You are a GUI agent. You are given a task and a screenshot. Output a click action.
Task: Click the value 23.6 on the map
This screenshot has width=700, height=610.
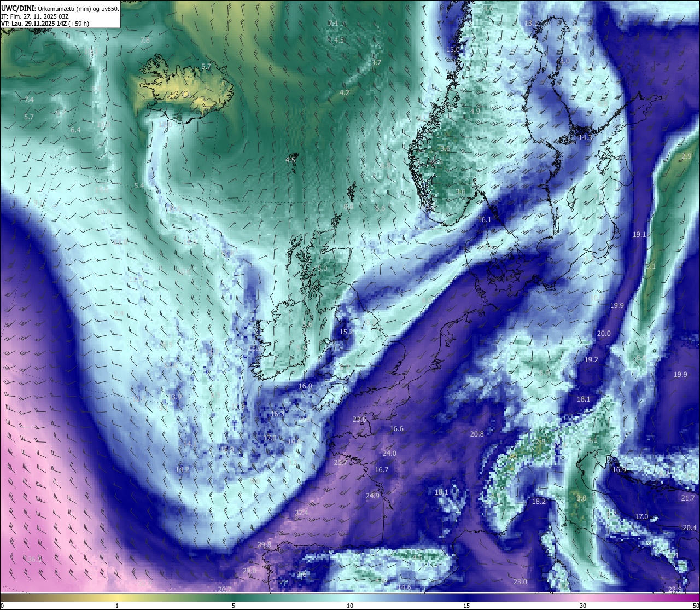pos(359,419)
